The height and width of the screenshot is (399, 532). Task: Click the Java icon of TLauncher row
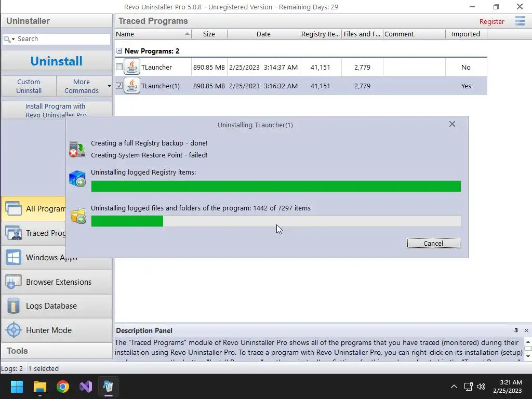pyautogui.click(x=131, y=67)
